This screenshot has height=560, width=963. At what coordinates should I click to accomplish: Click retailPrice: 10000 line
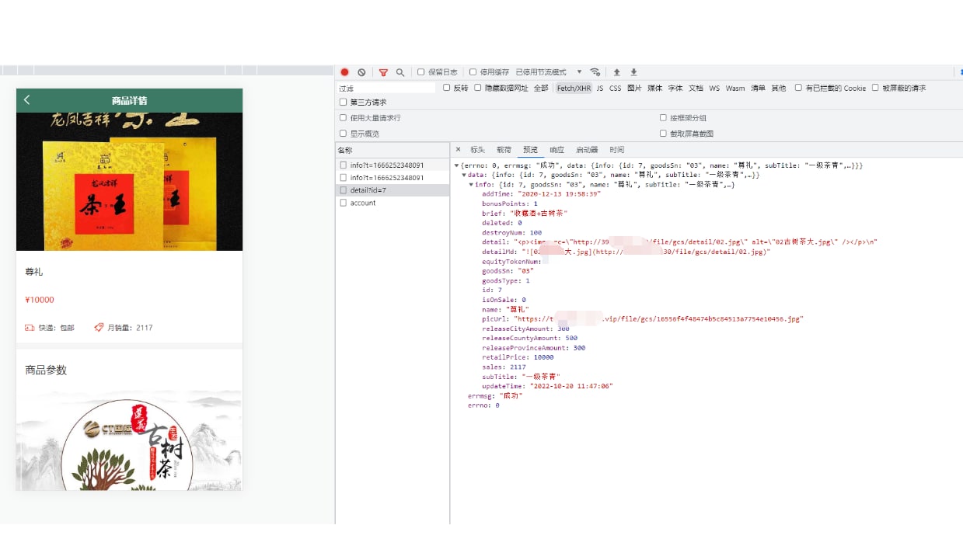click(518, 357)
